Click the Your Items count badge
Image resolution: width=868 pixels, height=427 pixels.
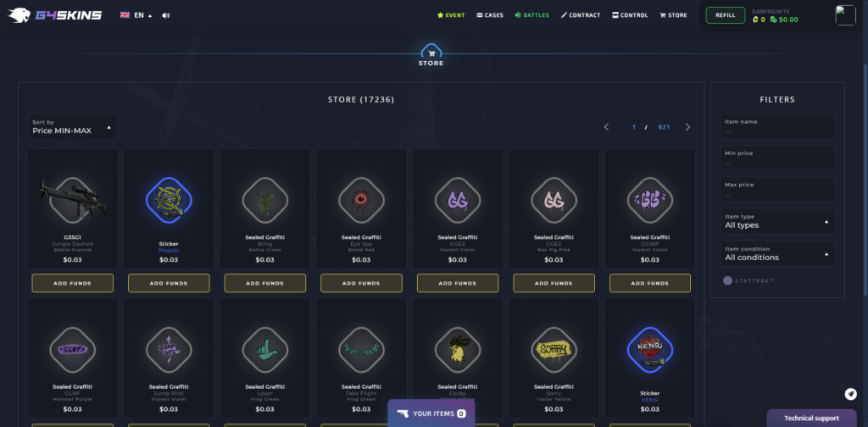tap(461, 413)
